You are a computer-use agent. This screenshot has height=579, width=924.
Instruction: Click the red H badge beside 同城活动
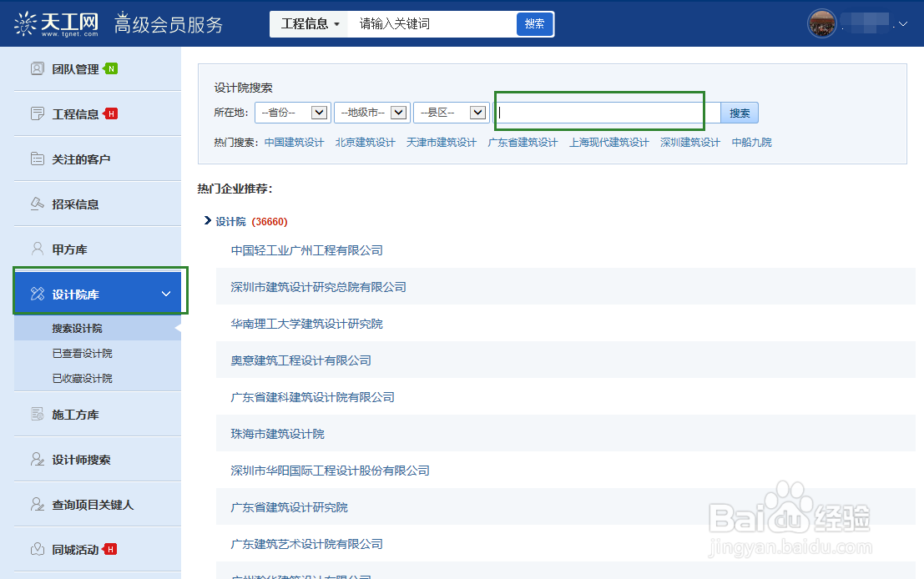pyautogui.click(x=109, y=550)
